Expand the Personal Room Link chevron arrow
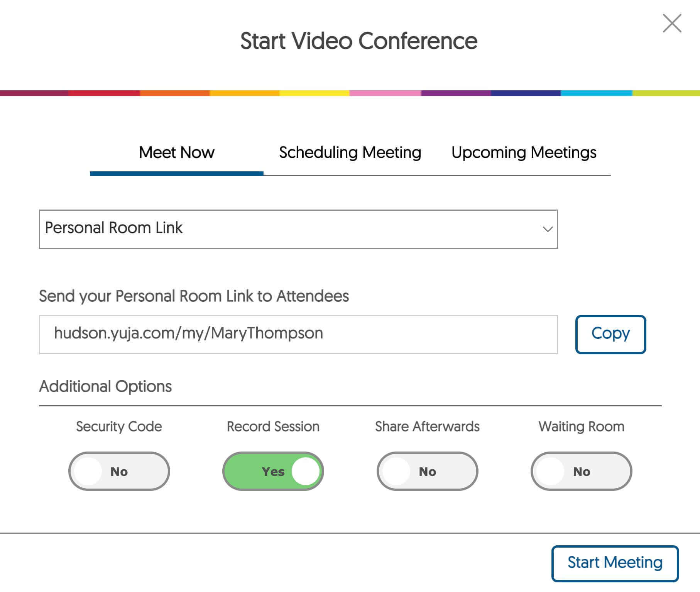Screen dimensions: 700x592 point(548,229)
